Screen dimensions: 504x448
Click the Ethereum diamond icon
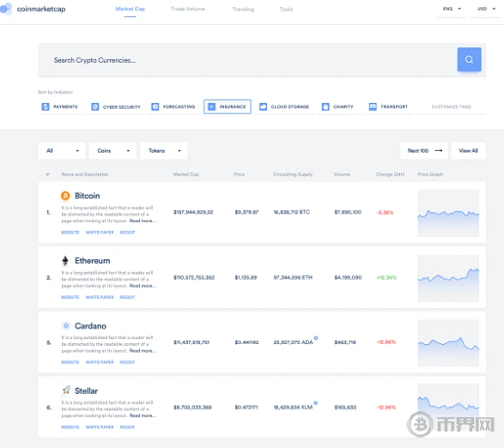click(x=65, y=260)
